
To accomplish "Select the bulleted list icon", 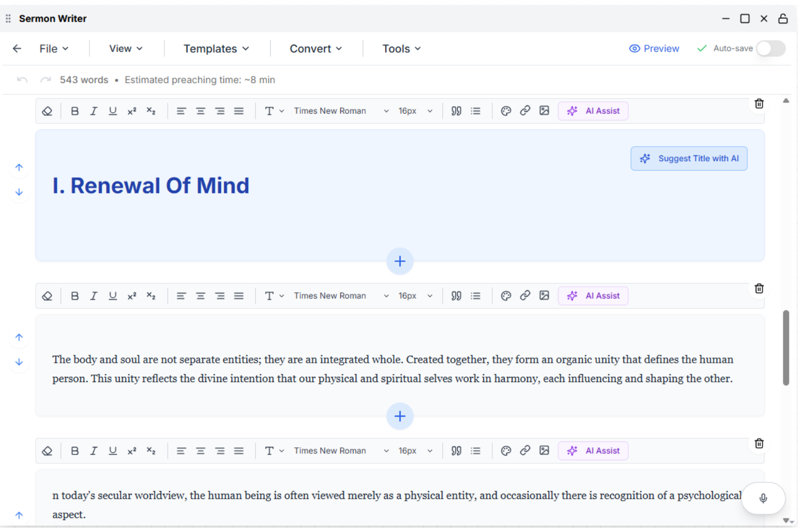I will [476, 110].
